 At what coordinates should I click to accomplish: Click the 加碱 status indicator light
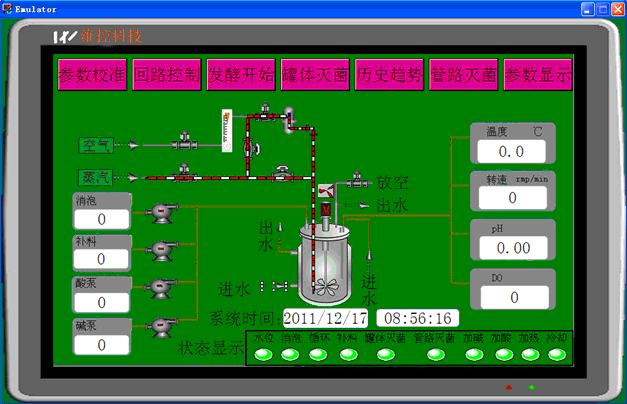475,354
